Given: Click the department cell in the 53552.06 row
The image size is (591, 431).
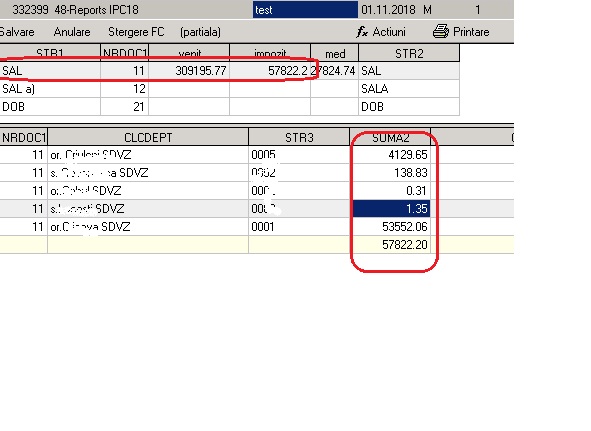Looking at the screenshot, I should 148,227.
